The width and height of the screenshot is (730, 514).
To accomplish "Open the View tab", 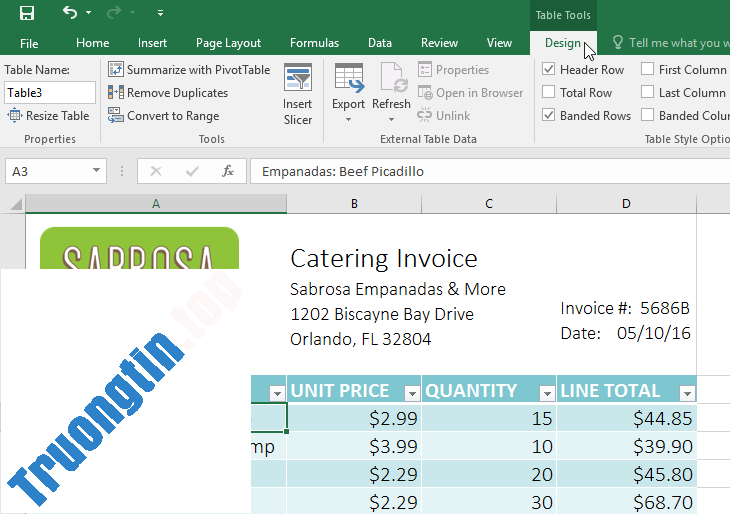I will point(499,43).
